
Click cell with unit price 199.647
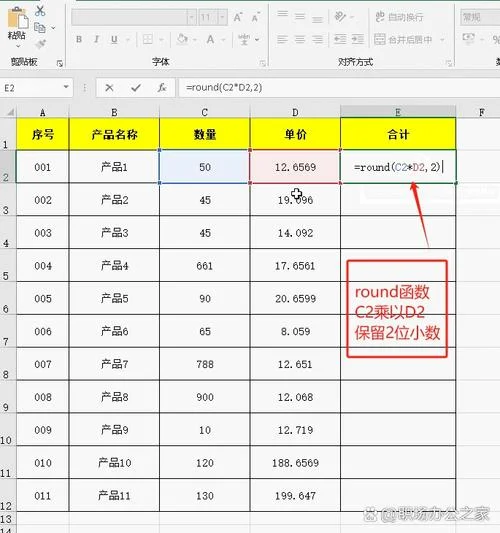click(295, 496)
